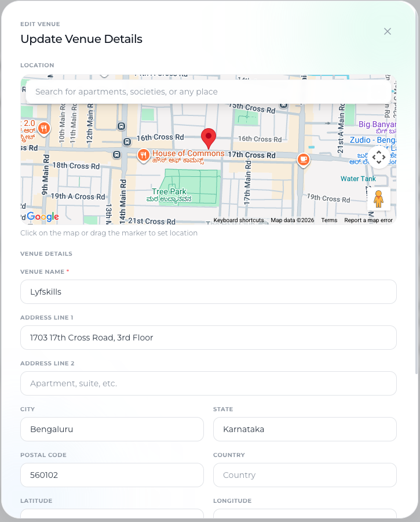
Task: Open the map camera controls button
Action: click(379, 157)
